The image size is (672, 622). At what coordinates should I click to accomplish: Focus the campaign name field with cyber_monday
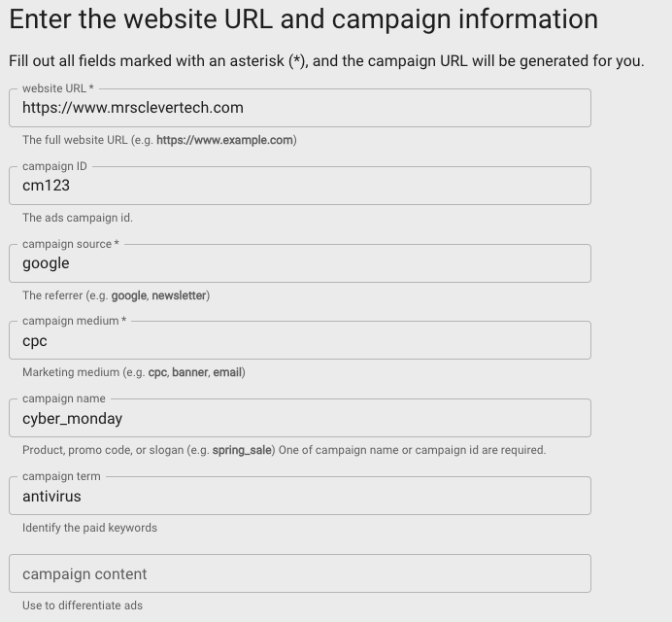[299, 419]
